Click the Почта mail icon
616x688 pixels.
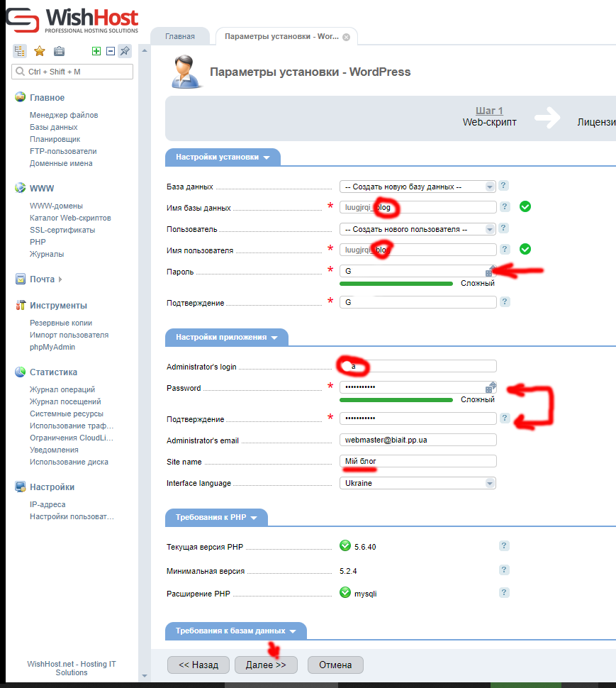click(20, 279)
